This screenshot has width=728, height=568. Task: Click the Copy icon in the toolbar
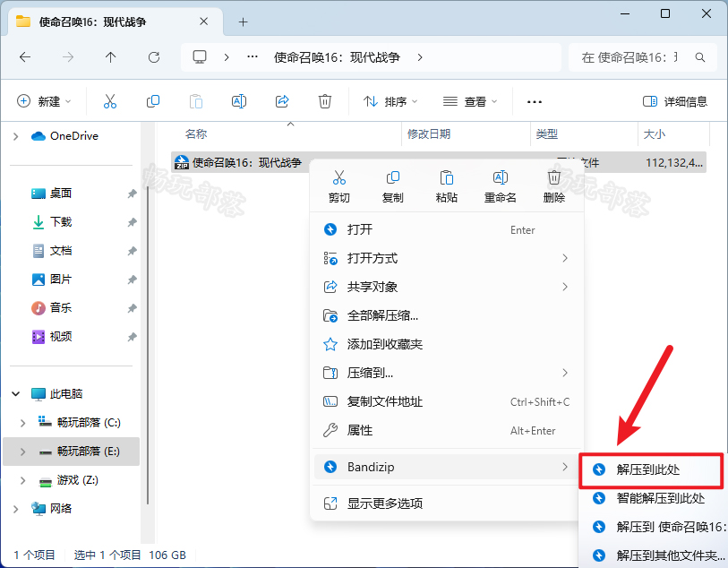pyautogui.click(x=153, y=101)
